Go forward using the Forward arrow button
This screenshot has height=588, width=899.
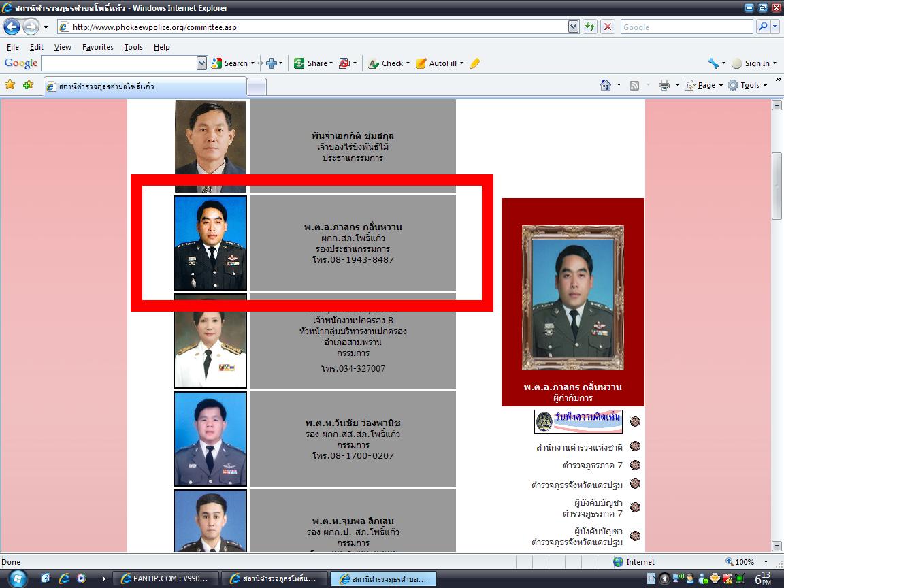31,27
